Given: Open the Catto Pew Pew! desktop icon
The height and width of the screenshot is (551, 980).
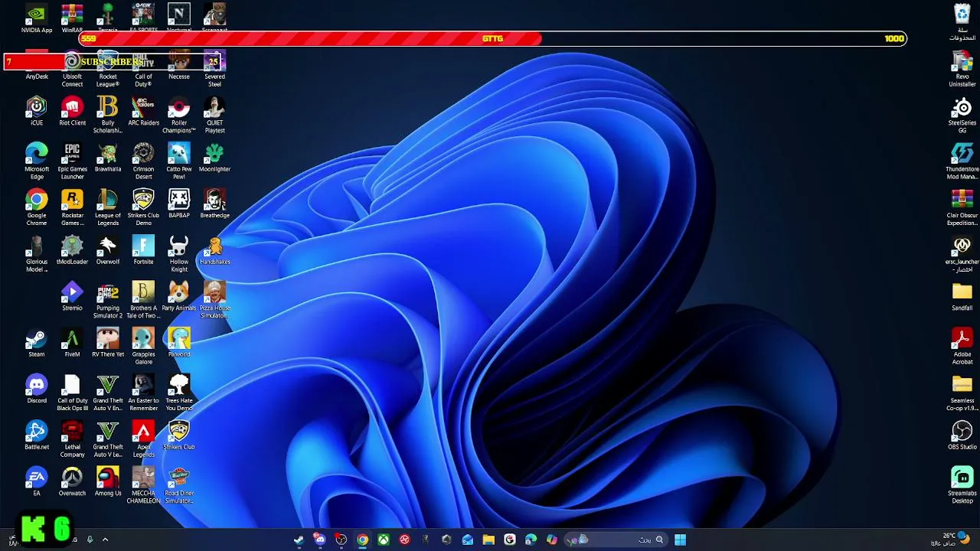Looking at the screenshot, I should coord(179,161).
